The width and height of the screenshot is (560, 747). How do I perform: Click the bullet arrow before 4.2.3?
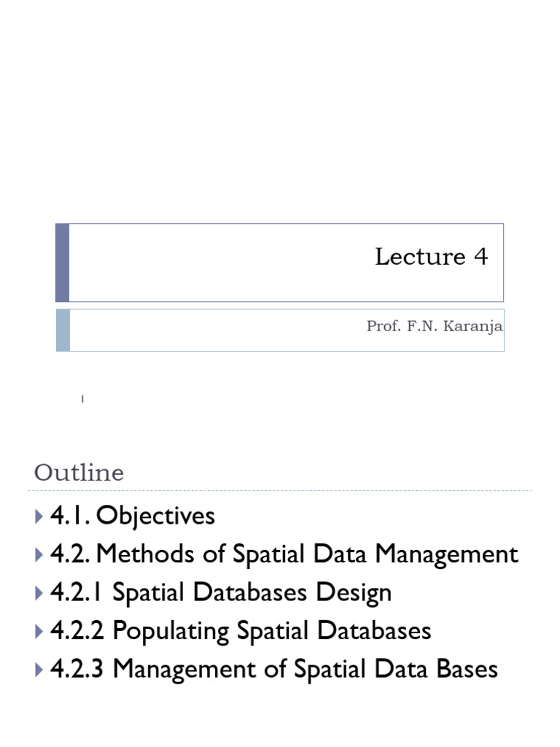coord(39,670)
